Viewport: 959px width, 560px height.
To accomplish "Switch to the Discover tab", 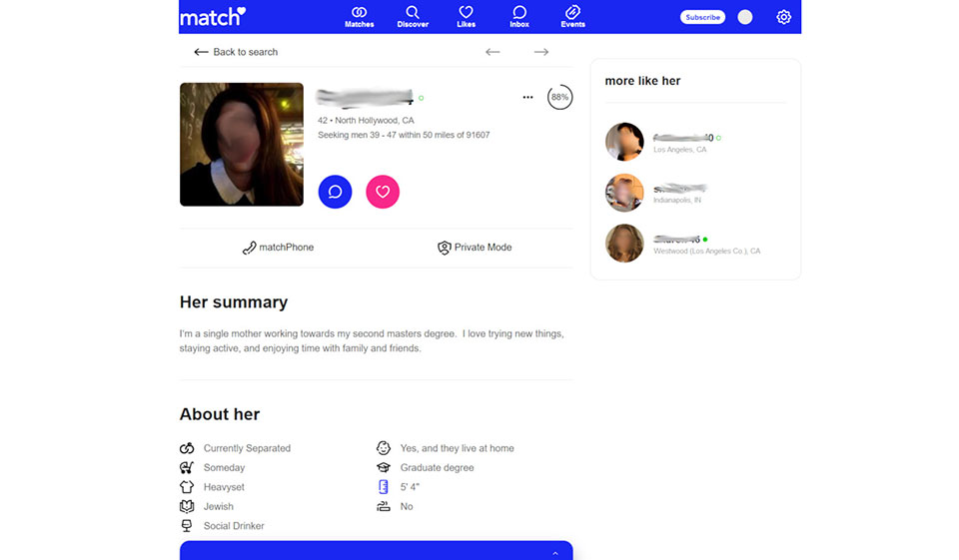I will (413, 17).
